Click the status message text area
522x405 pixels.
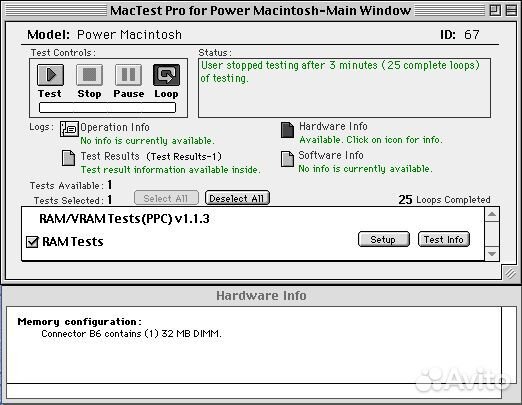point(344,88)
